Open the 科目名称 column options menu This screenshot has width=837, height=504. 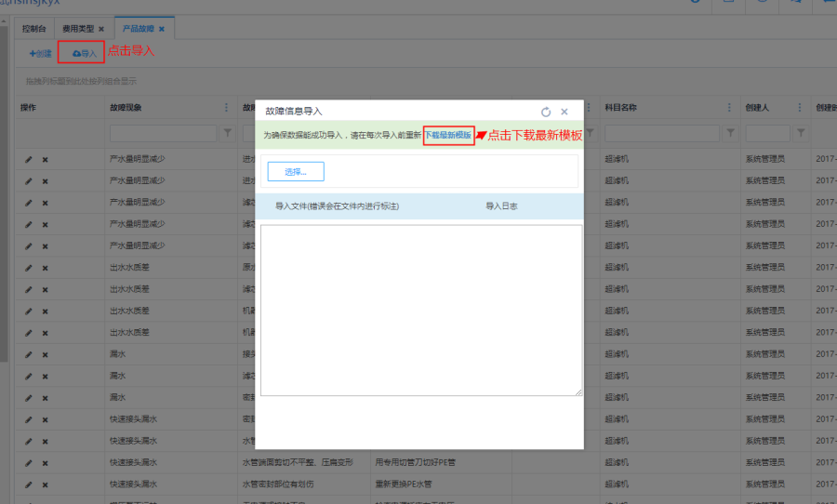(x=728, y=108)
